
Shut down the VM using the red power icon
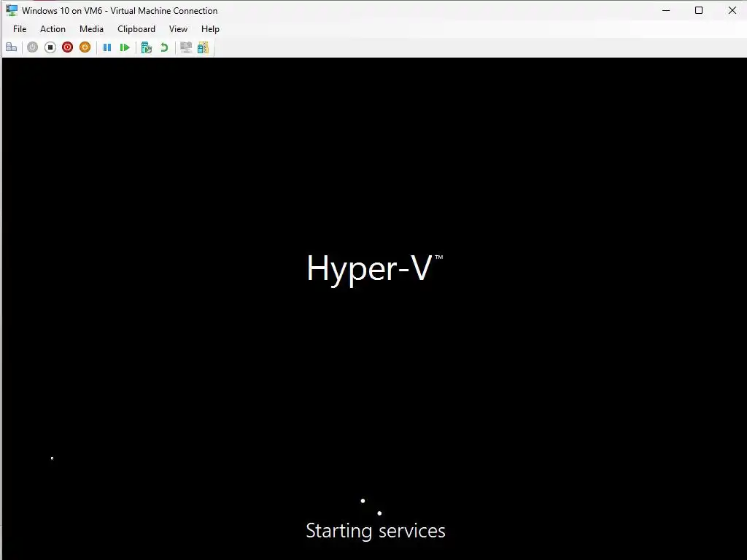coord(67,47)
